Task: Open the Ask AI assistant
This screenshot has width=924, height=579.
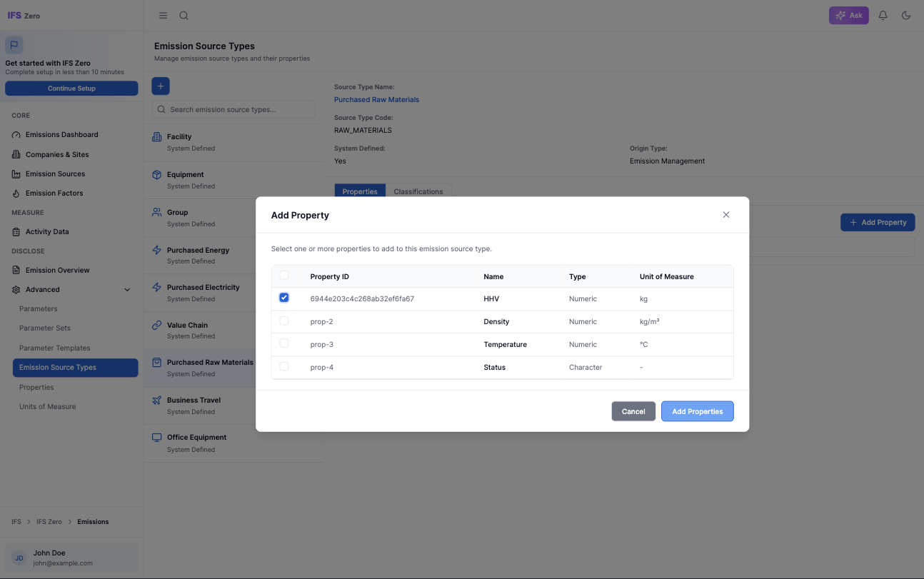Action: point(848,15)
